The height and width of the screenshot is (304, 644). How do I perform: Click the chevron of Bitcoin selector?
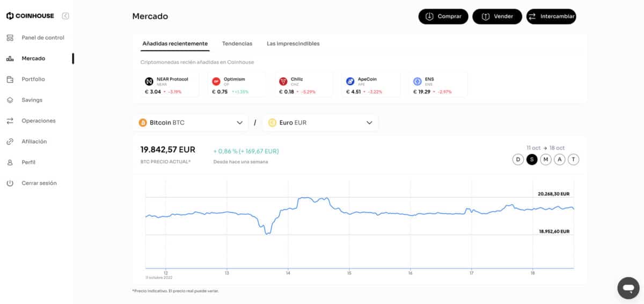(239, 122)
